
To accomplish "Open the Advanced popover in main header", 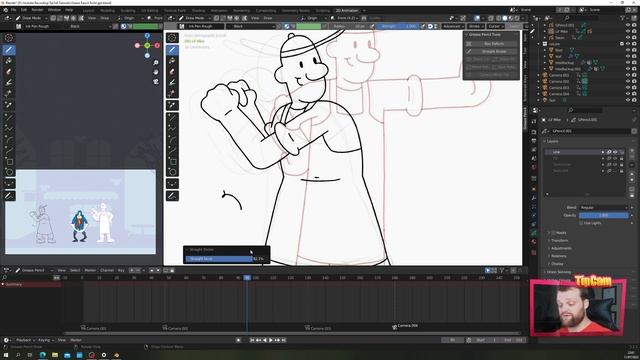I will [452, 26].
